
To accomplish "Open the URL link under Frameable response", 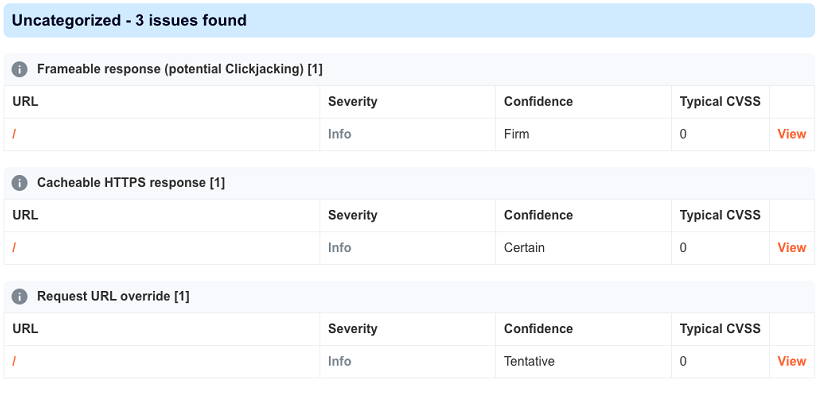I will point(14,134).
